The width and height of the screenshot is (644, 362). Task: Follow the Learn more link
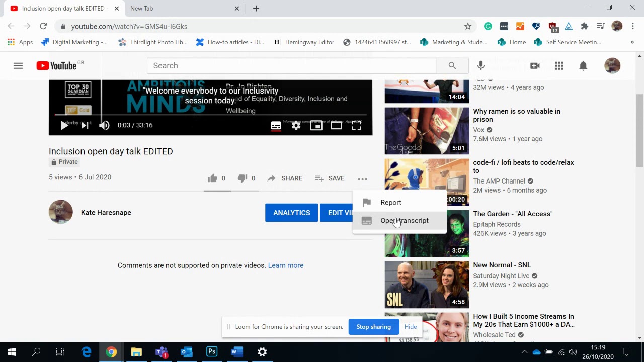pyautogui.click(x=285, y=265)
